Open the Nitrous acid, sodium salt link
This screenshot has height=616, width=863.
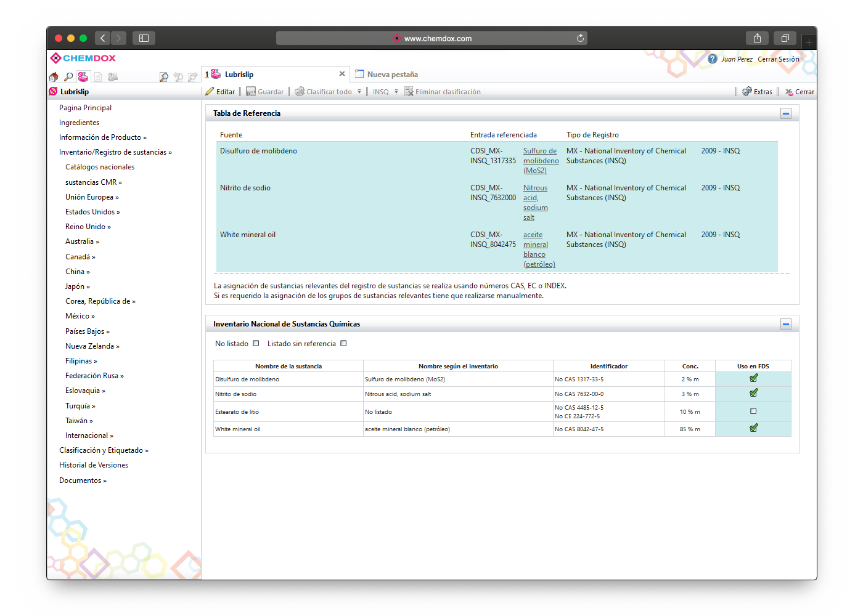point(536,203)
